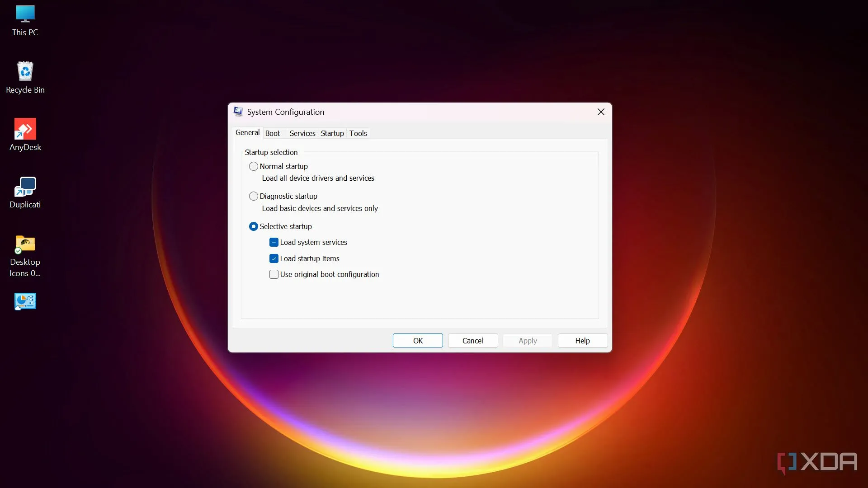Select the Duplicati desktop shortcut
Screen dimensions: 868x488
pyautogui.click(x=25, y=192)
